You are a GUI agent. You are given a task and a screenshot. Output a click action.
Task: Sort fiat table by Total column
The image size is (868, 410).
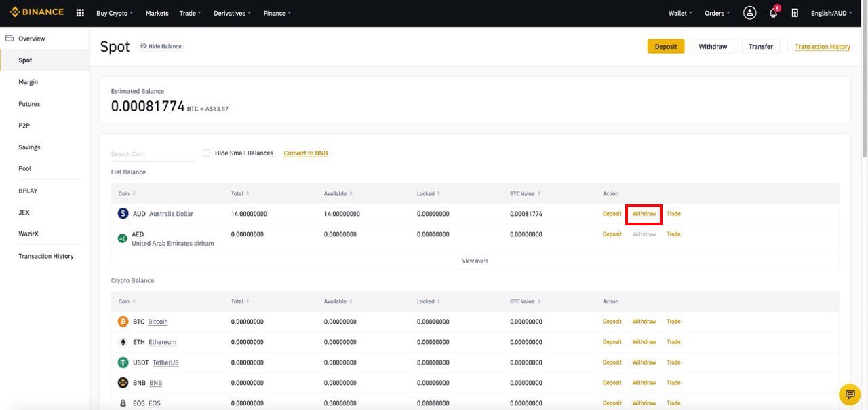[240, 193]
